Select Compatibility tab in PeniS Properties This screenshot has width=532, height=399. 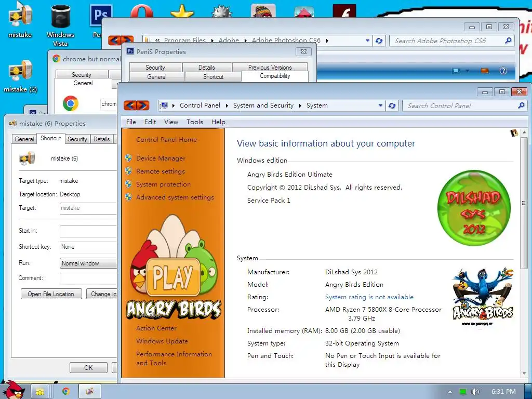pos(275,76)
